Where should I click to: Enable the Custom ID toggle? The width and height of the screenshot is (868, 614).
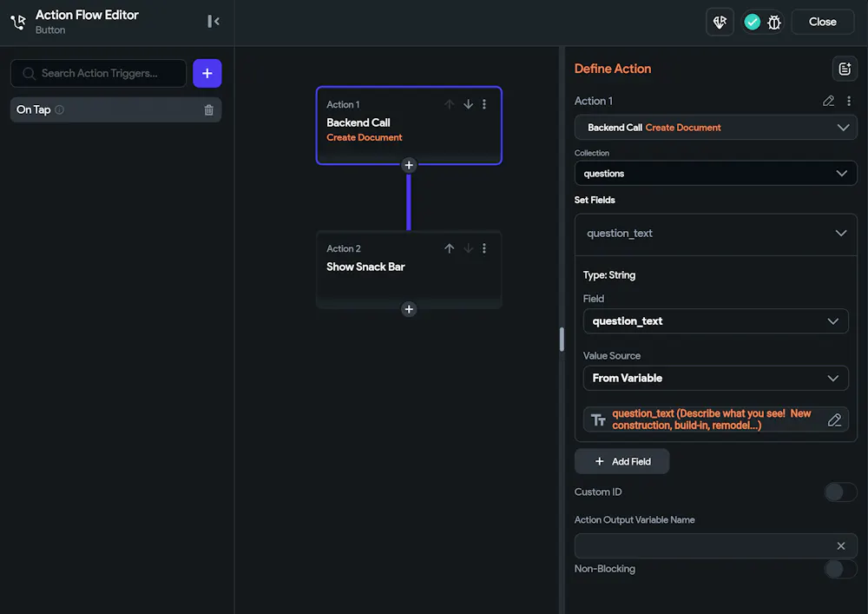point(840,492)
